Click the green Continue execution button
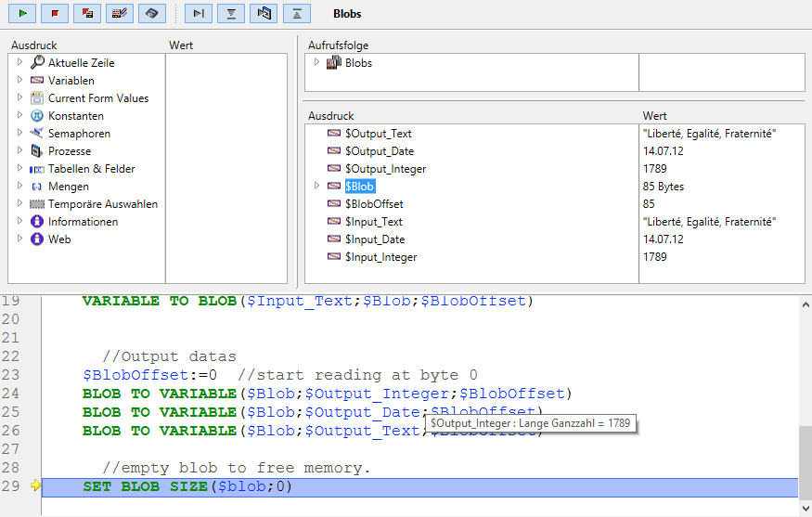The image size is (812, 517). coord(23,13)
